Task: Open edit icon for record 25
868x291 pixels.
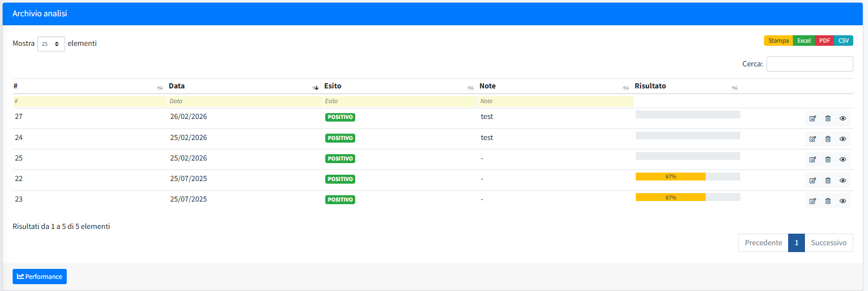Action: [x=812, y=159]
